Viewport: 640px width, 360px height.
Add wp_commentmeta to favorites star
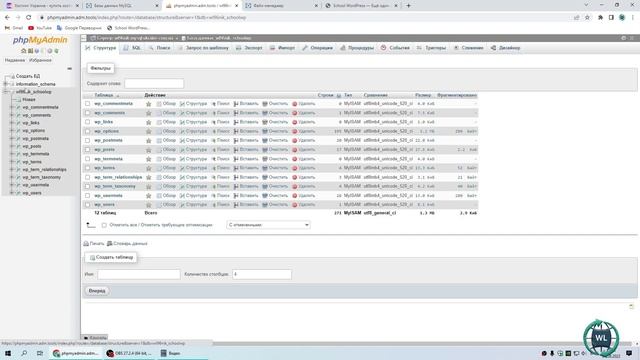[149, 104]
